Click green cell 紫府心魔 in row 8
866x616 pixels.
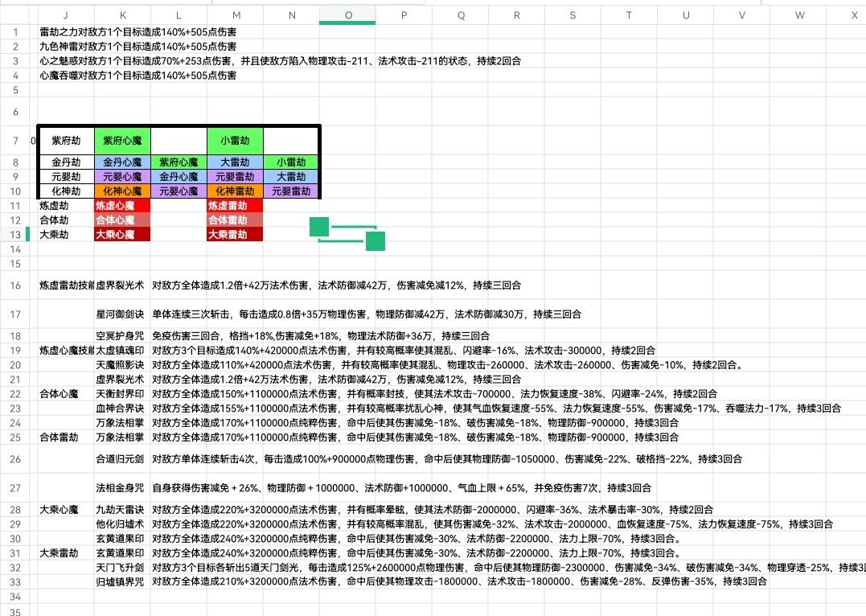tap(179, 162)
